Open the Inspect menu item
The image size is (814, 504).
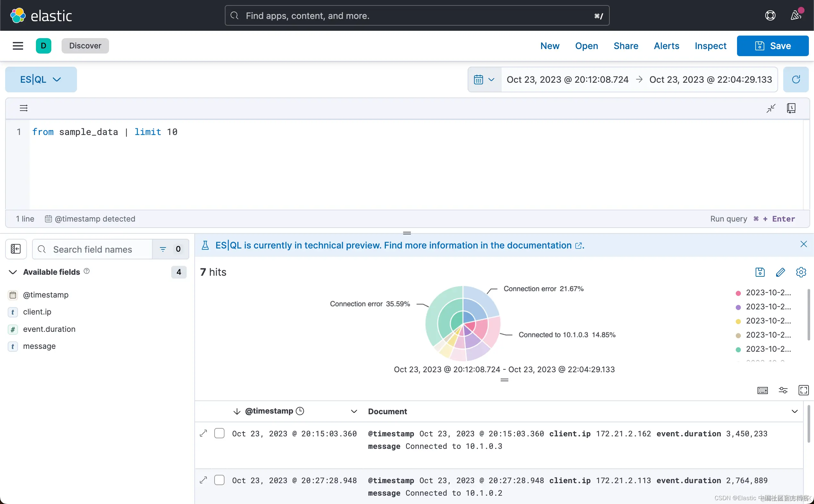[710, 46]
